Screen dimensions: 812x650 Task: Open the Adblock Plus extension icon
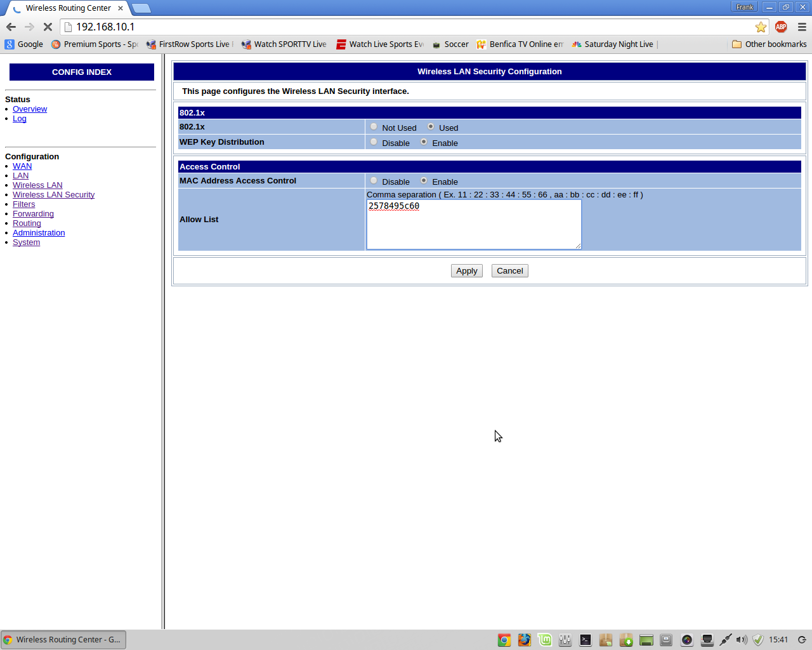[x=781, y=27]
